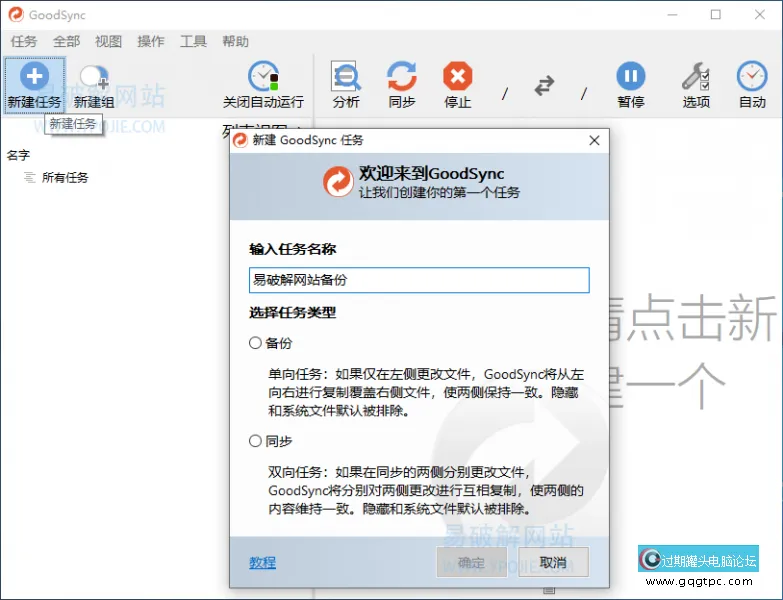Maximize the GoodSync main window
Image resolution: width=783 pixels, height=600 pixels.
pos(716,14)
